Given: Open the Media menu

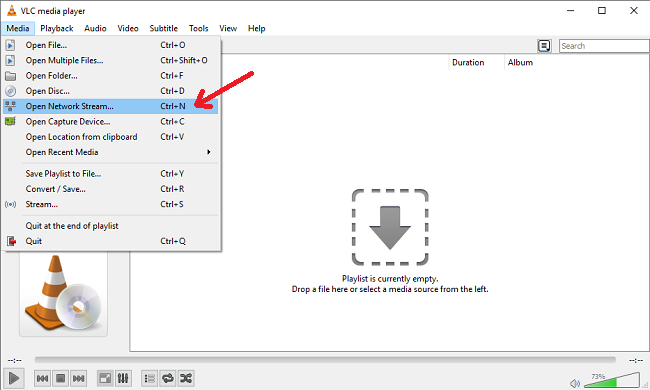Looking at the screenshot, I should tap(18, 28).
